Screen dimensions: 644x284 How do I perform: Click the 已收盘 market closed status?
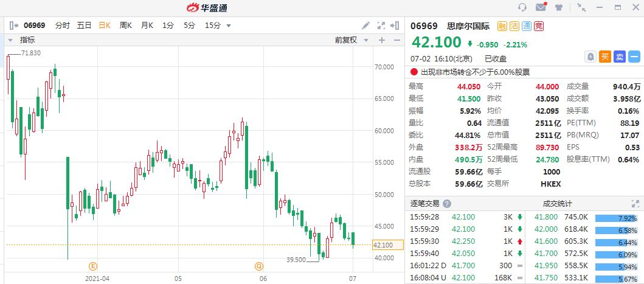coord(496,58)
